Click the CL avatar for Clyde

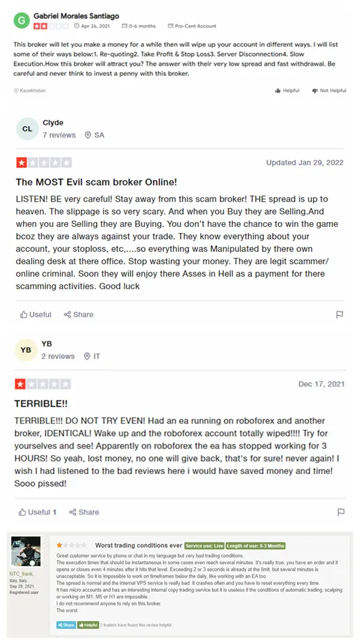28,129
